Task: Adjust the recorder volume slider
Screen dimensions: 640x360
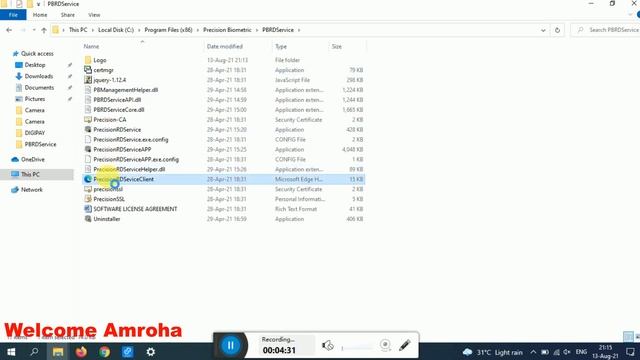Action: click(x=357, y=348)
